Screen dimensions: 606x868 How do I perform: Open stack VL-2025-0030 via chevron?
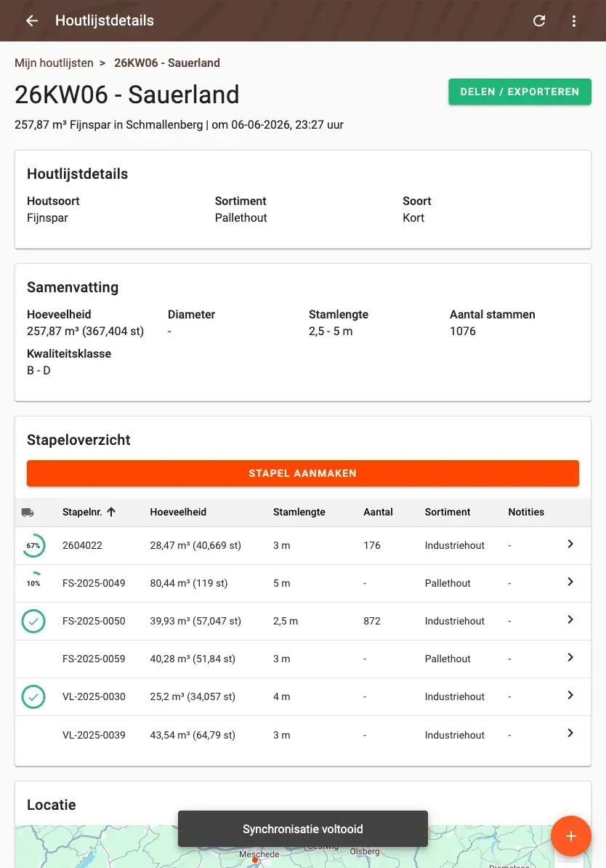570,695
